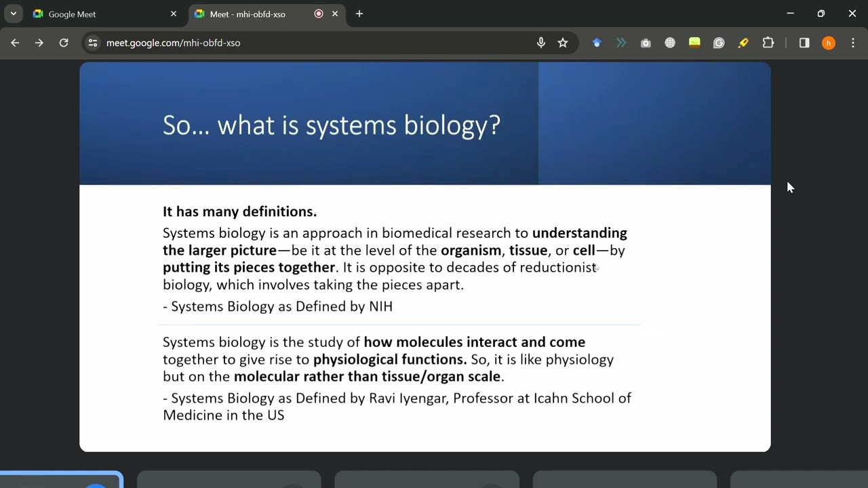This screenshot has height=488, width=868.
Task: Click the browser forward arrow
Action: point(39,43)
